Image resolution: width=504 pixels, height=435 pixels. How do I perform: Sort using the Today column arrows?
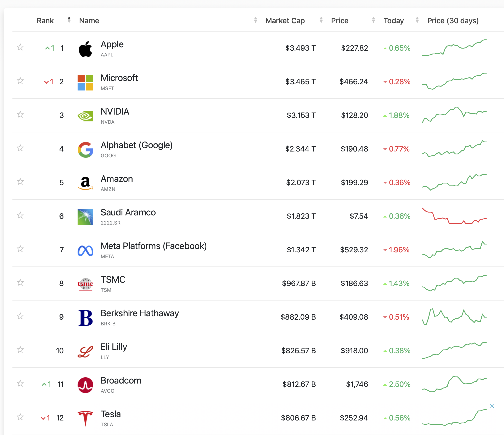(417, 20)
